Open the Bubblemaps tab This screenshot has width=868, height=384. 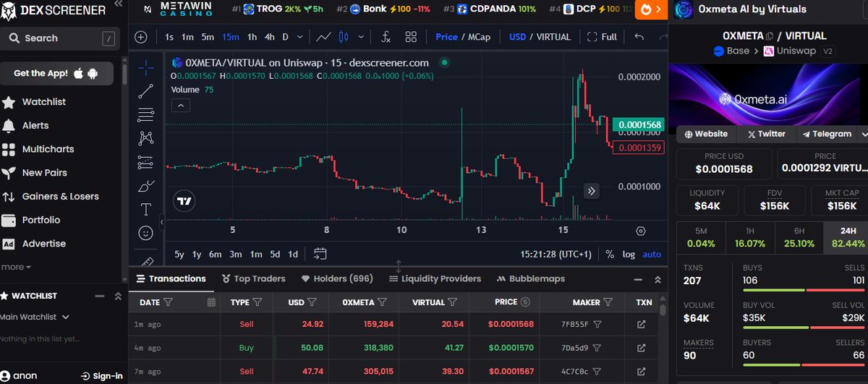[x=531, y=278]
